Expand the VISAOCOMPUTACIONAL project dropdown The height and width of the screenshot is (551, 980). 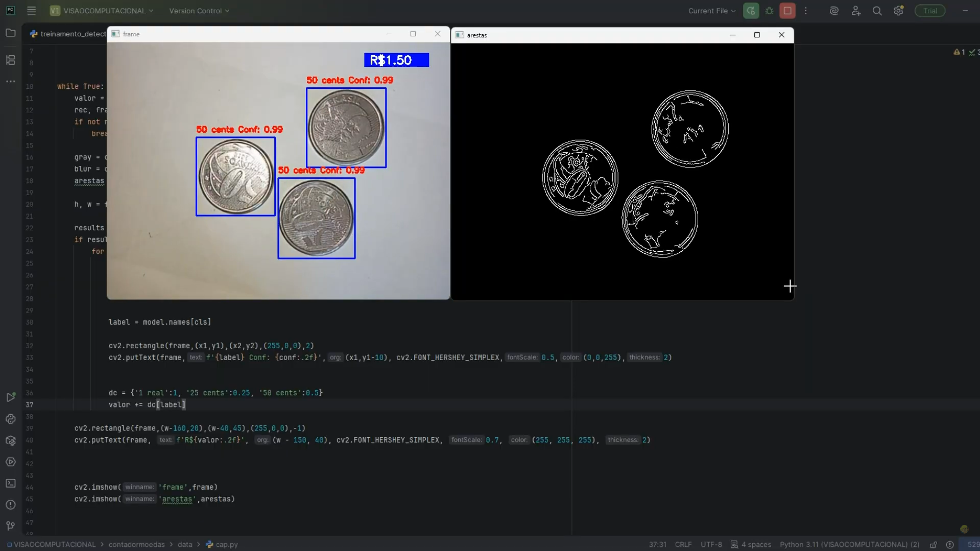point(102,11)
